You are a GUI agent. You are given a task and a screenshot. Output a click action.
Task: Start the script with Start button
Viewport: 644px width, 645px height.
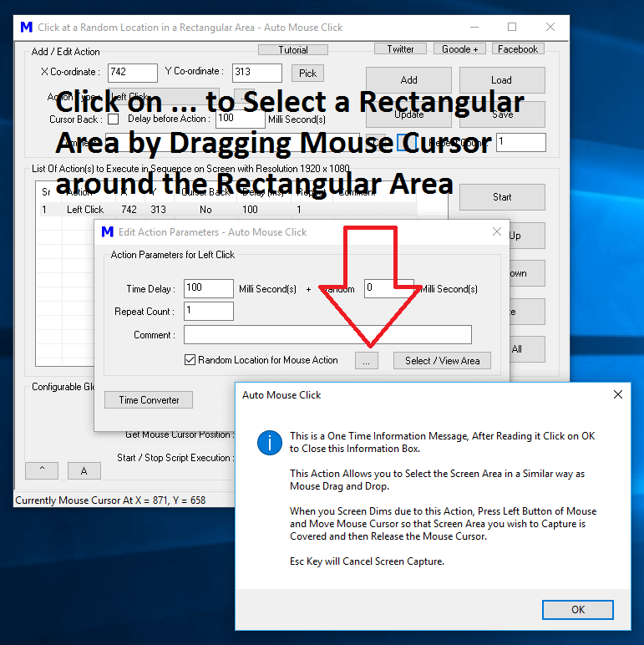[x=502, y=197]
